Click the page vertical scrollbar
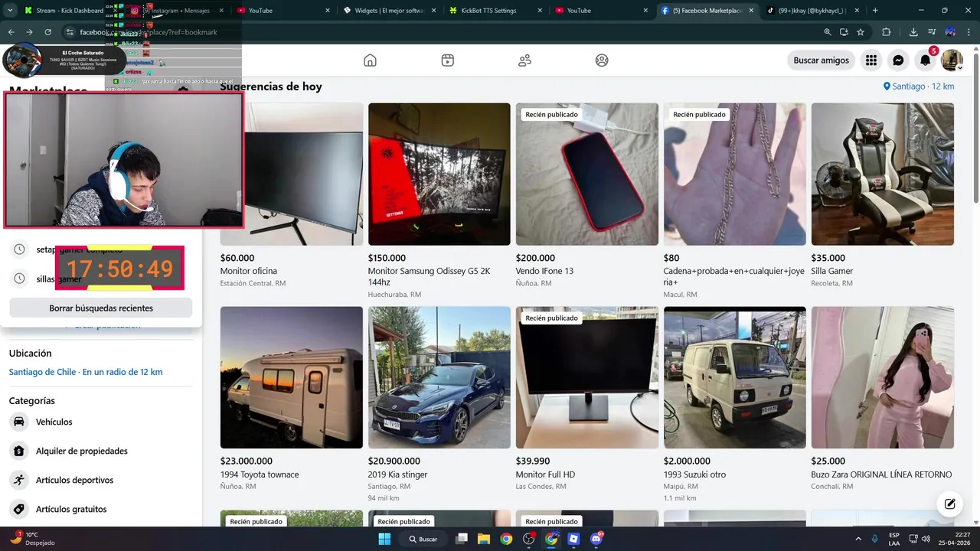This screenshot has width=980, height=551. click(x=975, y=126)
